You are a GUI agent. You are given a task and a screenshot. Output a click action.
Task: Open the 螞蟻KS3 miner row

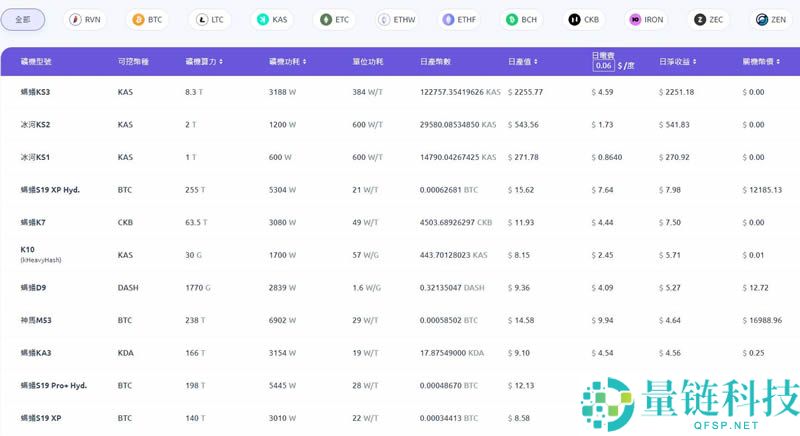(x=400, y=92)
